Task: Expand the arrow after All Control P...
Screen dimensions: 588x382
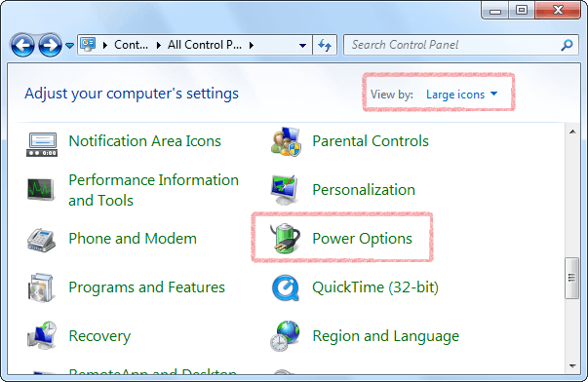Action: click(252, 46)
